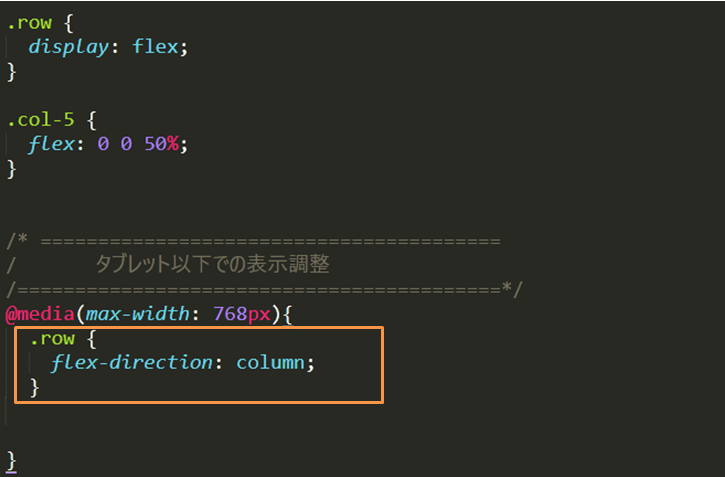
Task: Click the final underlined closing brace
Action: 12,462
